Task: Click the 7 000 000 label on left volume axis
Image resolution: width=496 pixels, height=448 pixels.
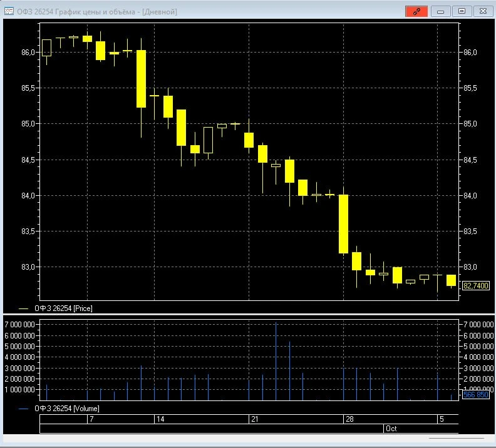Action: [x=19, y=325]
